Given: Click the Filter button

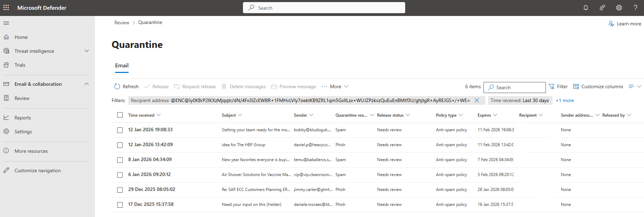Looking at the screenshot, I should (558, 86).
